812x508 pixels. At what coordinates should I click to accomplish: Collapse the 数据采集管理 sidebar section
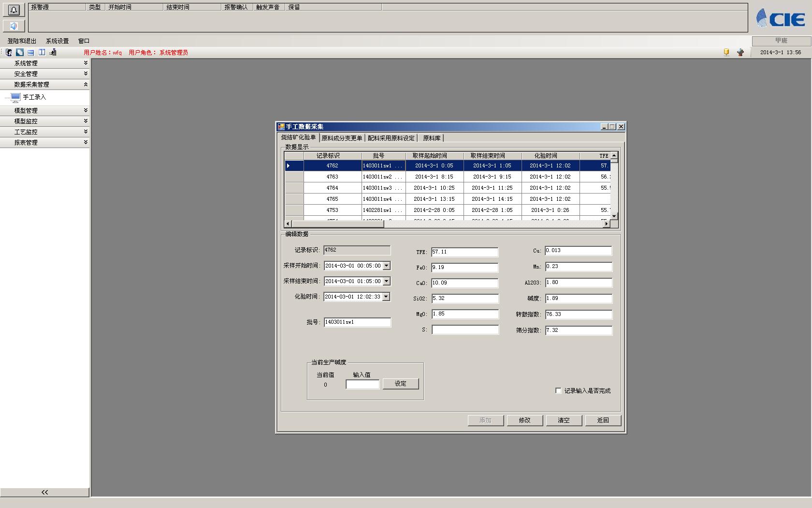click(44, 84)
